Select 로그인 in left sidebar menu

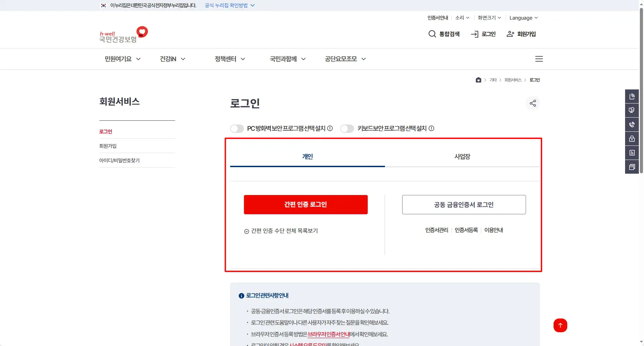(106, 131)
